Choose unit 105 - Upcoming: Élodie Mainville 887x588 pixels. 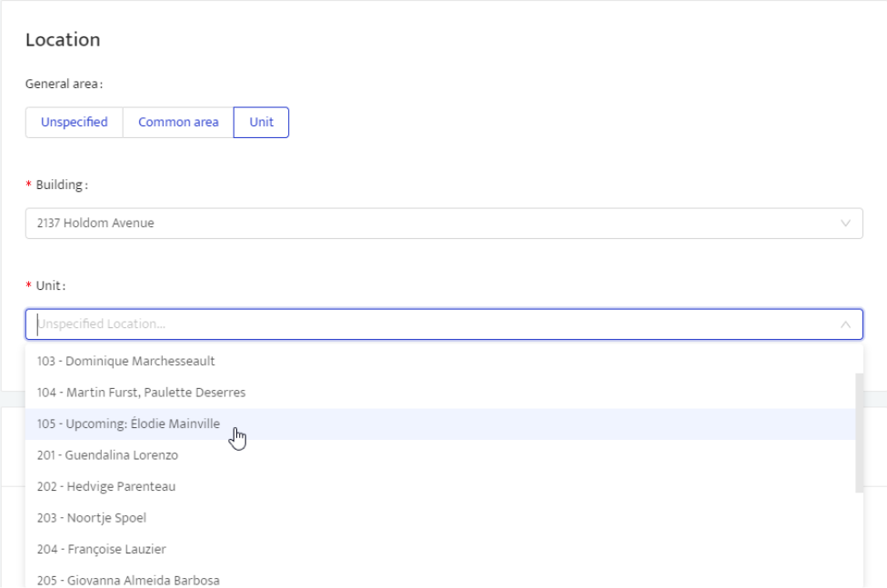128,424
